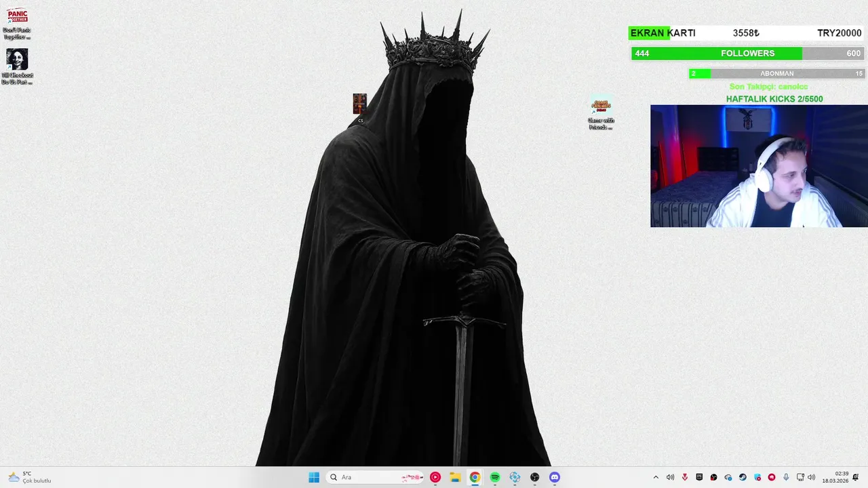Open Epic Games Launcher tray icon

coord(699,477)
